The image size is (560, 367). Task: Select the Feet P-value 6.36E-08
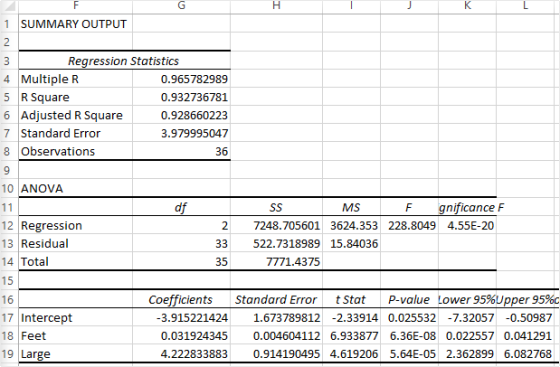[409, 336]
